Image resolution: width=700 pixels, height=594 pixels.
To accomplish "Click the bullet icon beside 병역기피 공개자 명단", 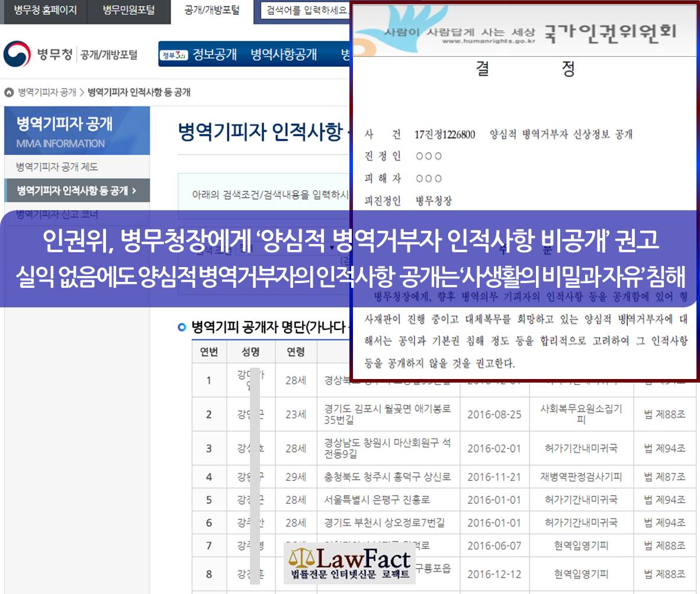I will tap(182, 327).
